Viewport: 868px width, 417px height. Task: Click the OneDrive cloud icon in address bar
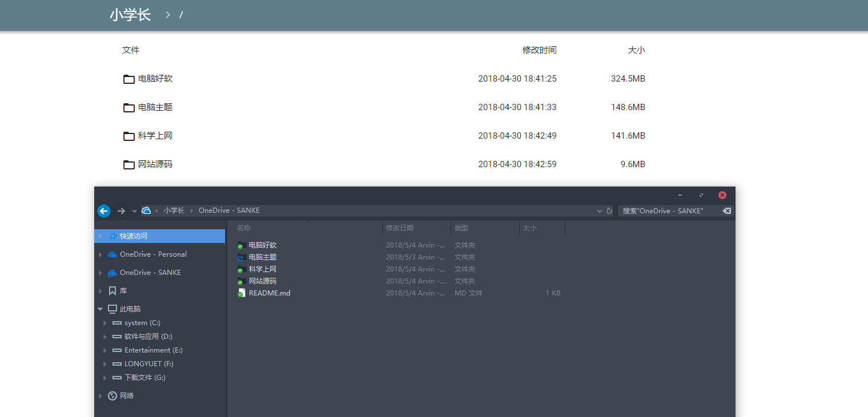point(146,210)
